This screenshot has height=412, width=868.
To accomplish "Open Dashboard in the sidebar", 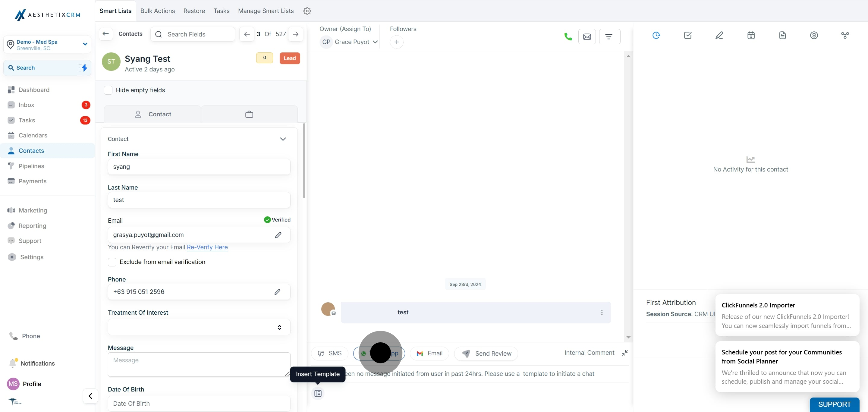I will (34, 90).
